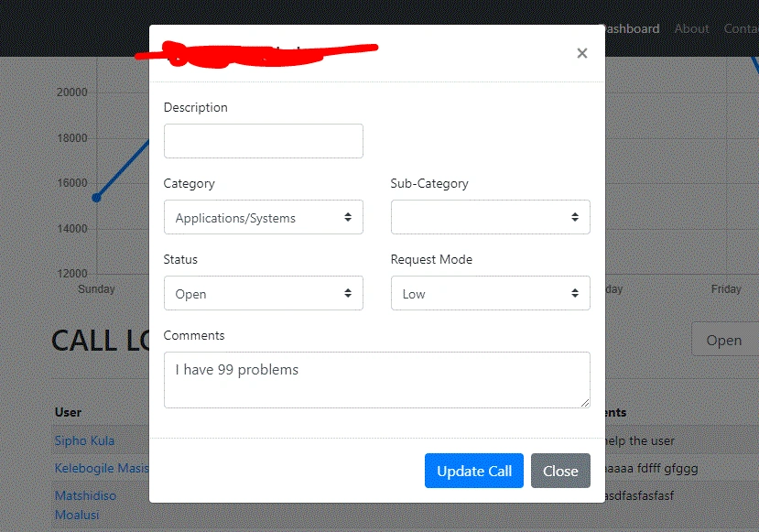Click the Sipho Kula user link
759x532 pixels.
point(85,441)
